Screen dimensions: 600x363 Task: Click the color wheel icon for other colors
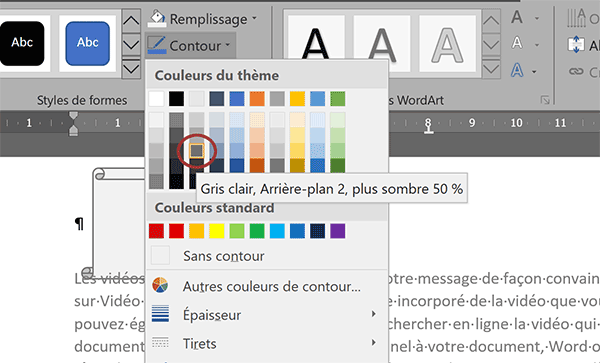160,286
